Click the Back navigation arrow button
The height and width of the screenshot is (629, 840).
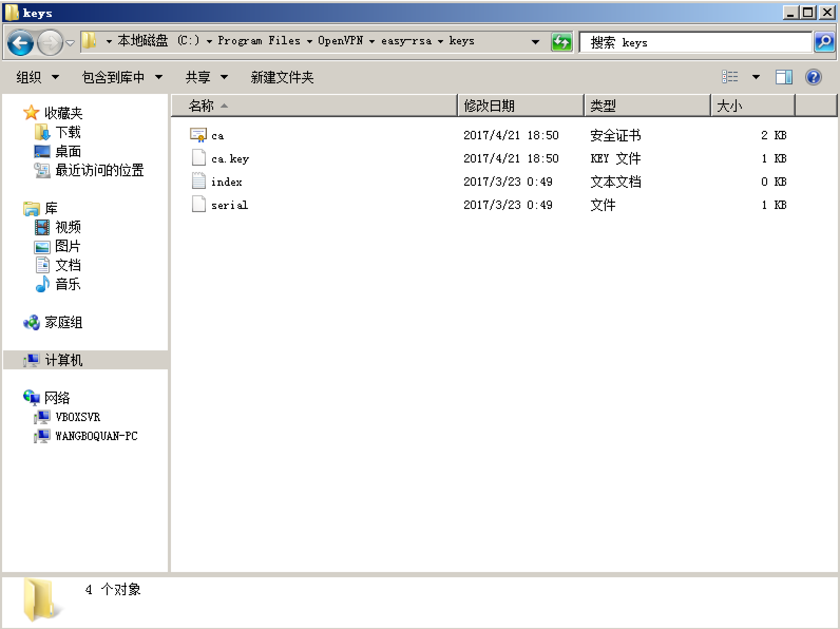(21, 43)
